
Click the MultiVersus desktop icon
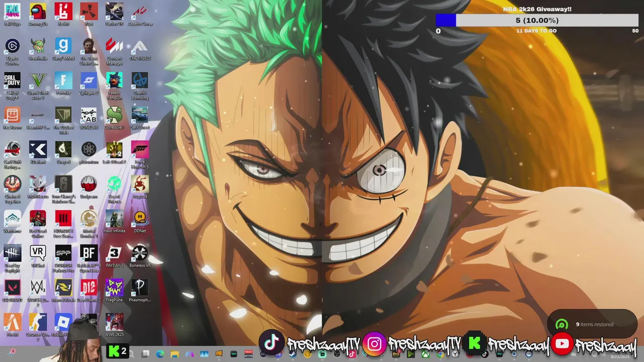[38, 187]
